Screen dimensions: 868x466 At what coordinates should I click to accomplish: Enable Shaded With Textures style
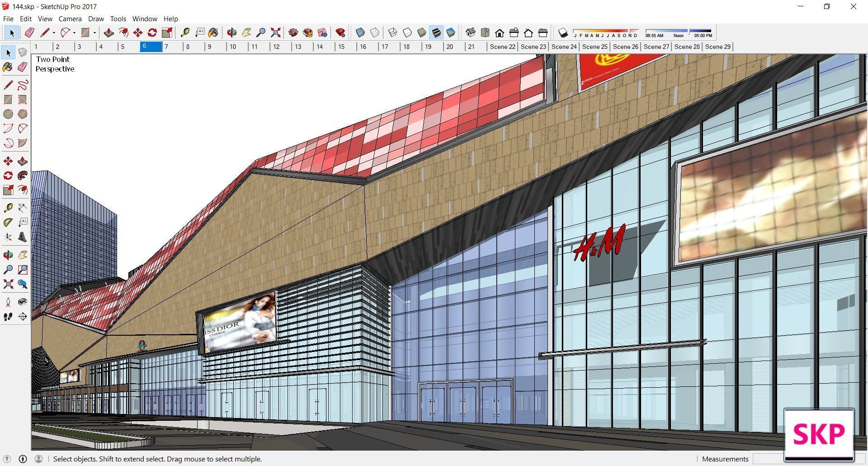point(436,33)
